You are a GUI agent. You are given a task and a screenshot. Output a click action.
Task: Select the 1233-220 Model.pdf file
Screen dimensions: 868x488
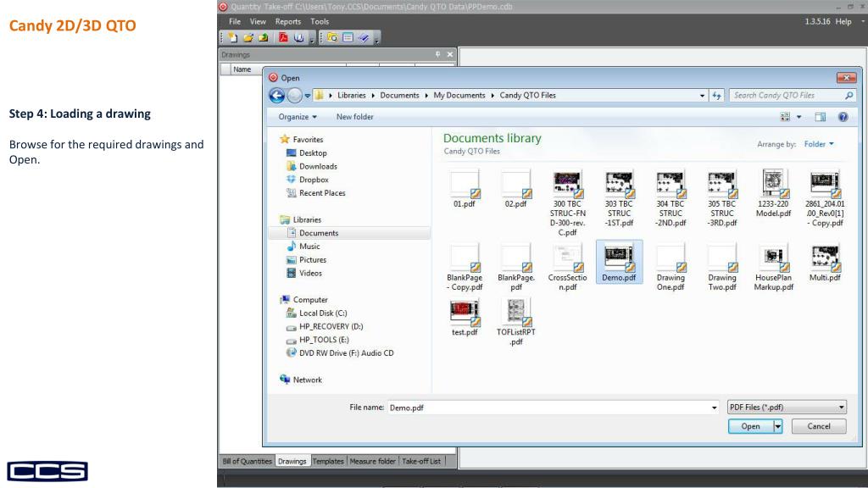tap(773, 194)
